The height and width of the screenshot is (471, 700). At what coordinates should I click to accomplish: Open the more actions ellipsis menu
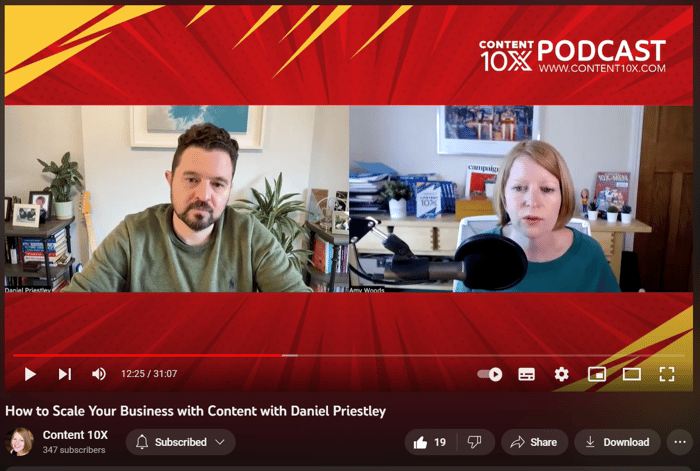(679, 442)
